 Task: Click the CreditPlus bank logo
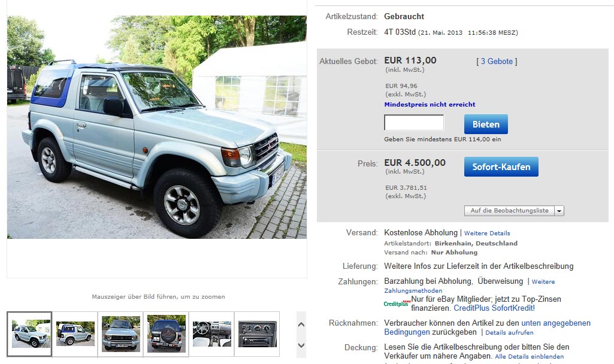pyautogui.click(x=397, y=304)
